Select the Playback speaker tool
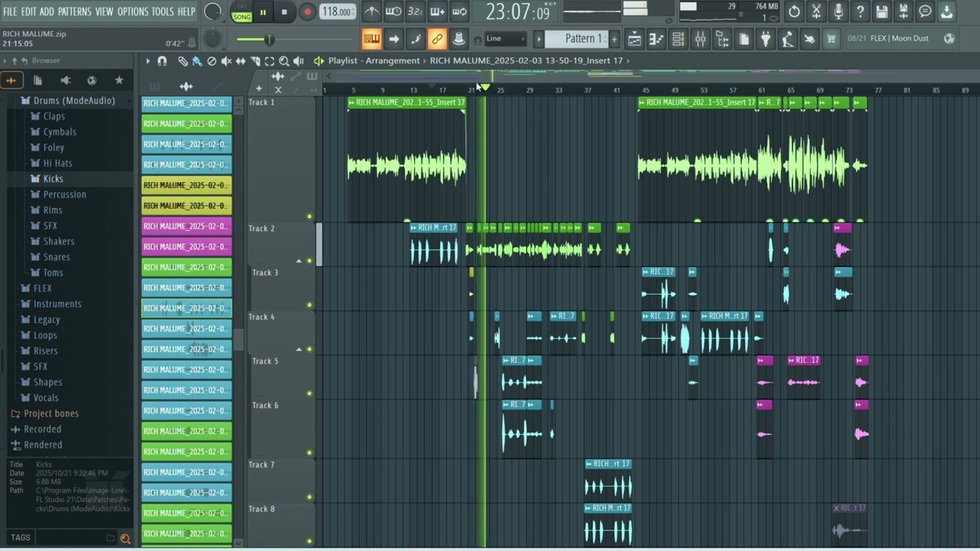This screenshot has width=980, height=551. pyautogui.click(x=299, y=61)
